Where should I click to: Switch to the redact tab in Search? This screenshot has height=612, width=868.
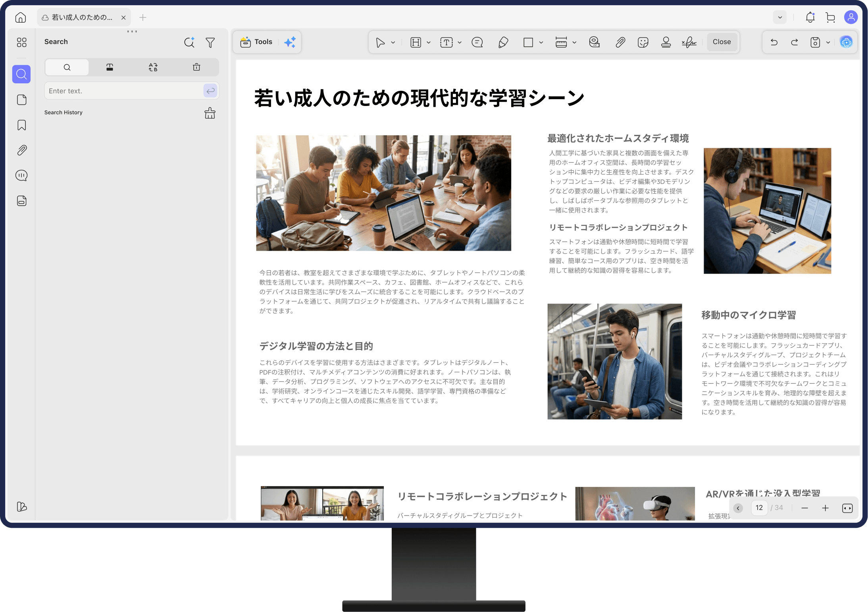pyautogui.click(x=110, y=67)
